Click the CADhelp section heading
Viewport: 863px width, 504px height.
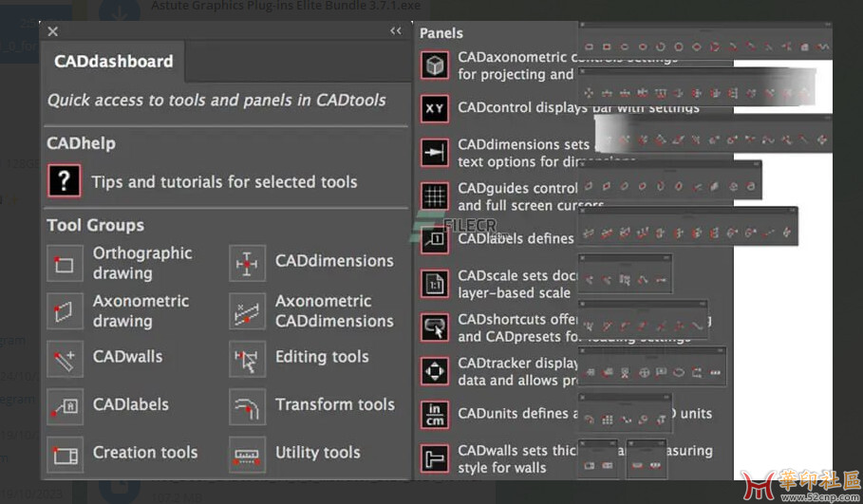point(81,143)
